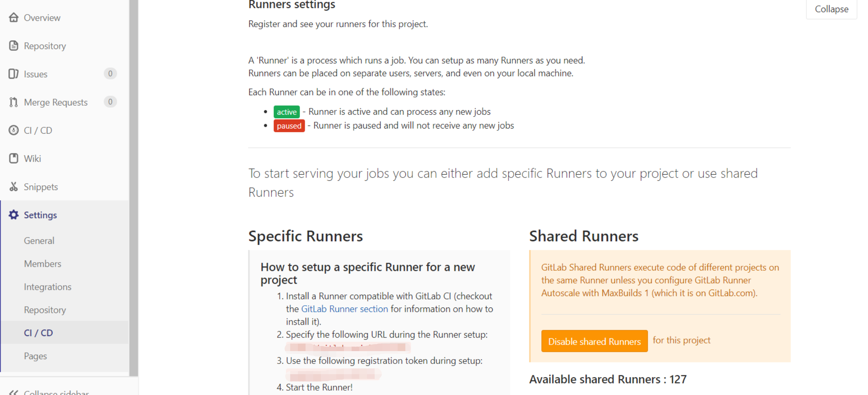Open Members under Settings
Viewport: 868px width, 395px height.
[x=43, y=263]
